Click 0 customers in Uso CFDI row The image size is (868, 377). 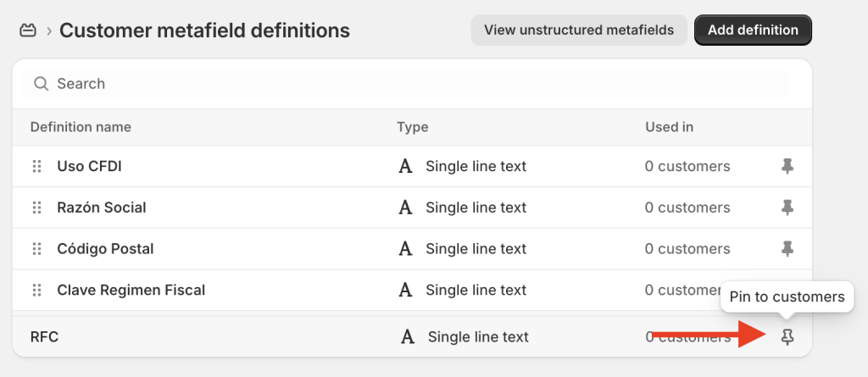click(687, 166)
